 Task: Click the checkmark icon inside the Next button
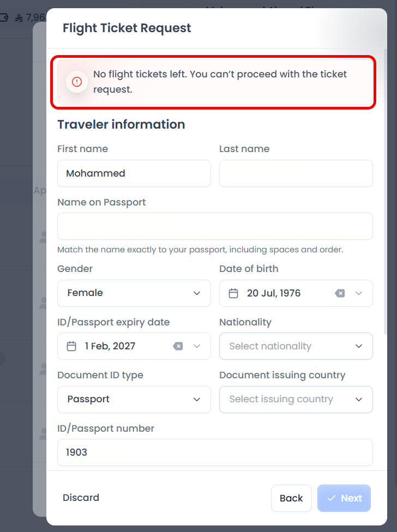pyautogui.click(x=332, y=498)
